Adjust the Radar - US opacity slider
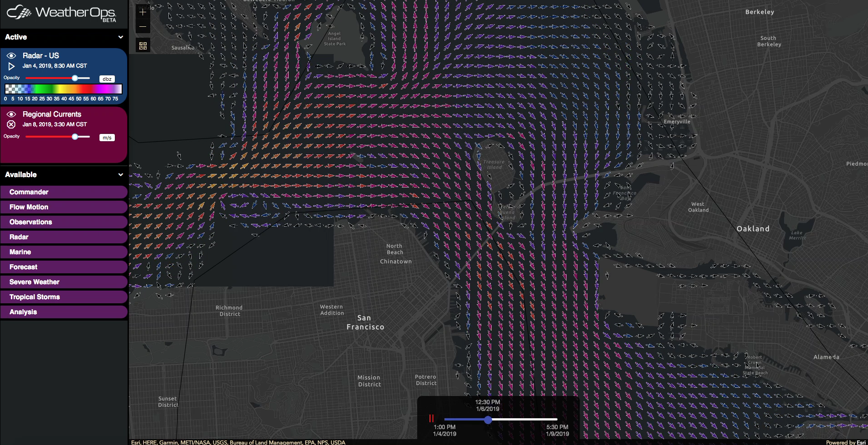Image resolution: width=868 pixels, height=445 pixels. pyautogui.click(x=75, y=78)
